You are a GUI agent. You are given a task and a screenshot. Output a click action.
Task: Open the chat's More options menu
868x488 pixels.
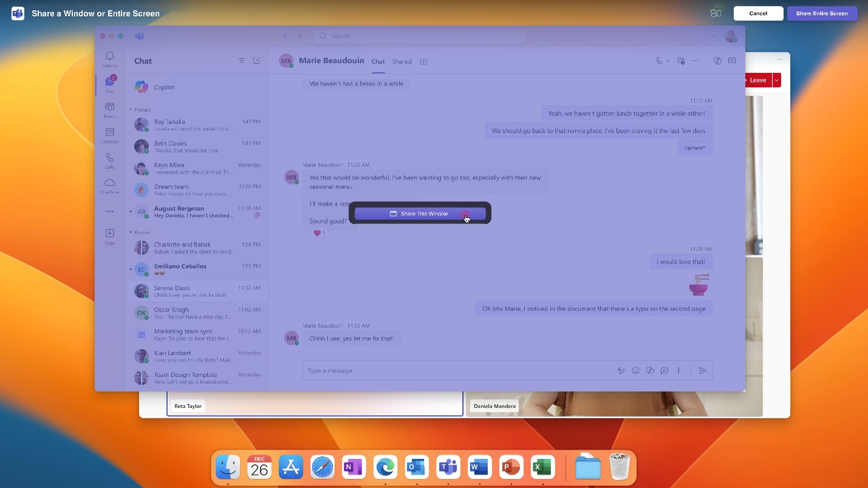tap(695, 61)
